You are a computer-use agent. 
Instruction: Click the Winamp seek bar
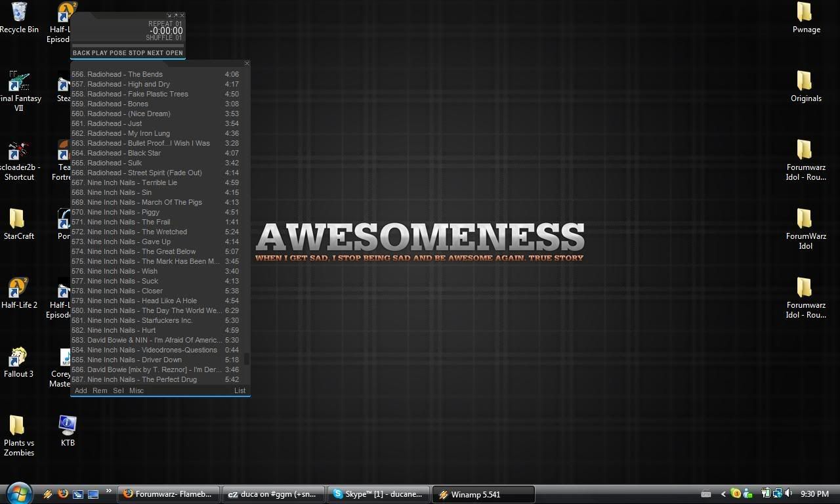click(x=127, y=45)
